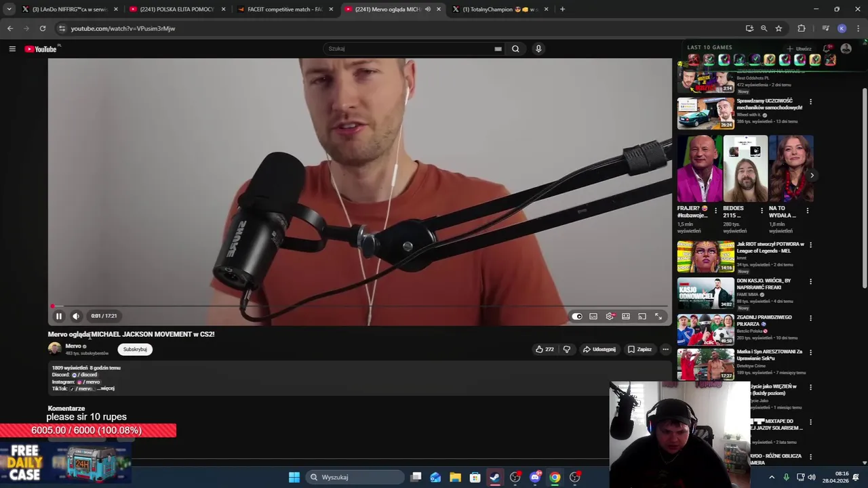
Task: Open the Sprawdzamy UCZCIWOŚĆ mechaników video thumbnail
Action: (705, 113)
